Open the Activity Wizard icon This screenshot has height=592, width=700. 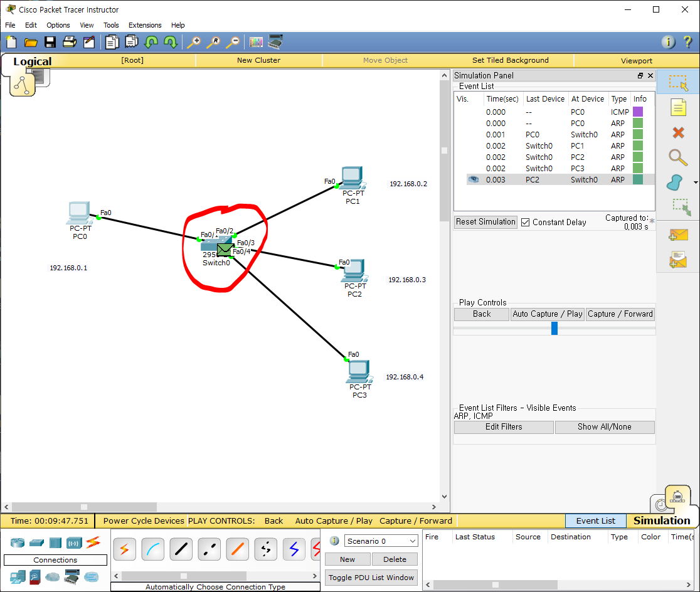tap(89, 43)
